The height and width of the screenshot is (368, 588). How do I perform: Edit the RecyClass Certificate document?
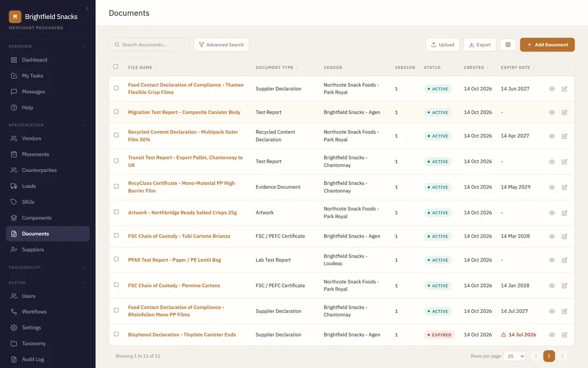[x=564, y=187]
